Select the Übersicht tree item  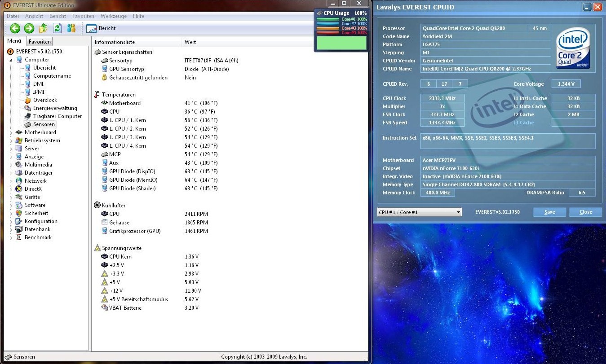coord(44,68)
